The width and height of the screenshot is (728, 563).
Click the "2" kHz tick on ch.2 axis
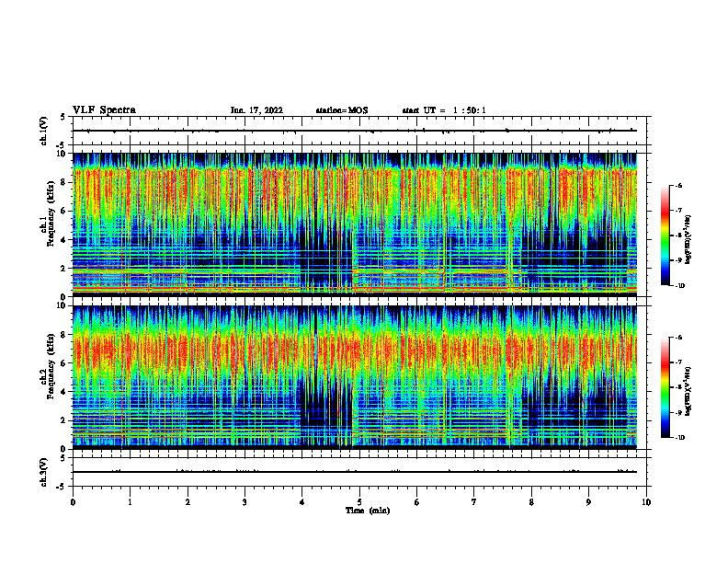(65, 420)
